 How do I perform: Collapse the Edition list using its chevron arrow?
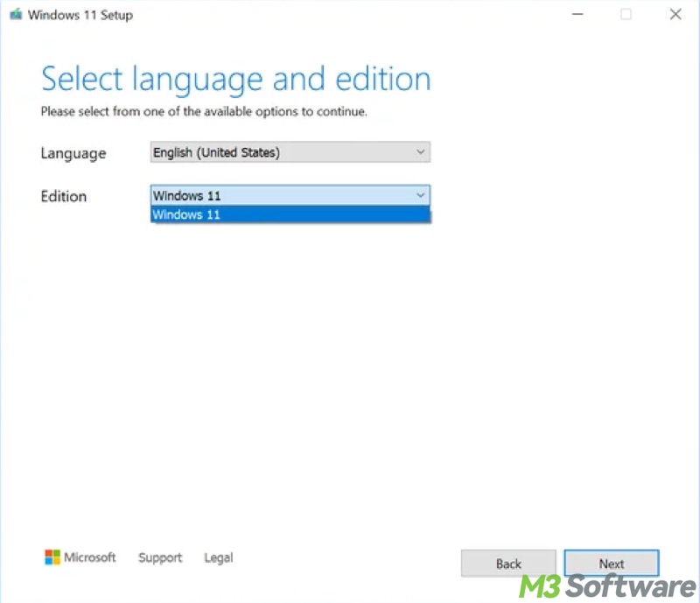click(420, 196)
